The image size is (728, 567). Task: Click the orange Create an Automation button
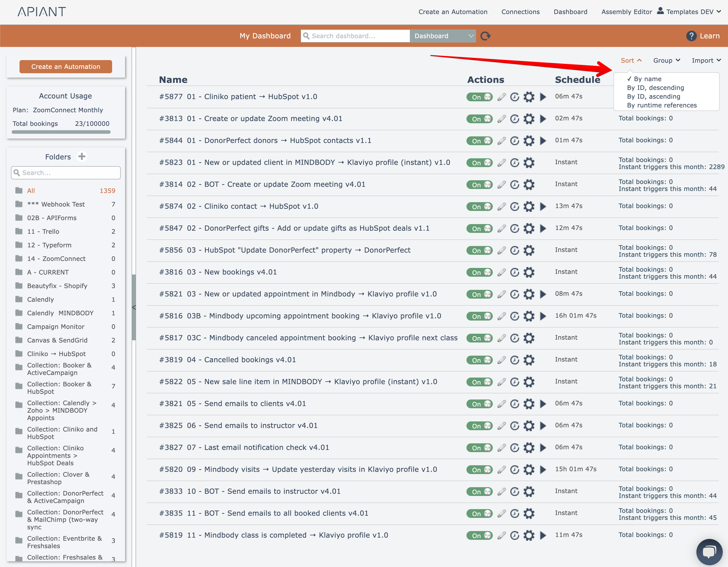coord(66,67)
